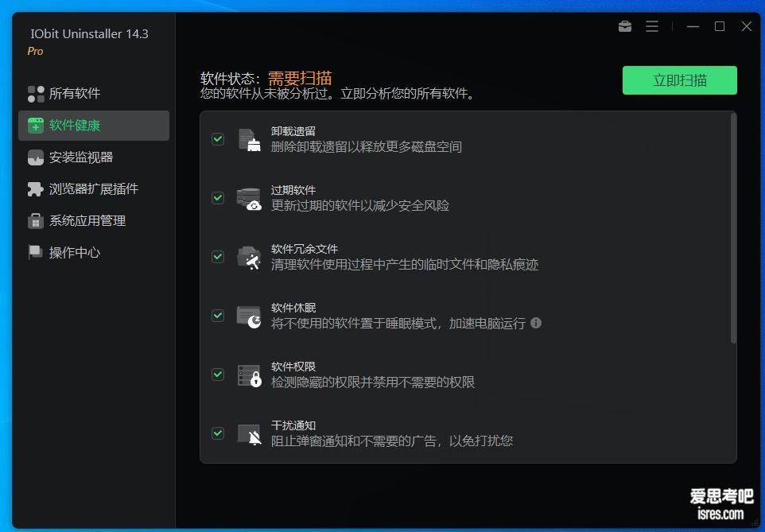
Task: Click the 卸载遗留 title text
Action: [x=293, y=131]
